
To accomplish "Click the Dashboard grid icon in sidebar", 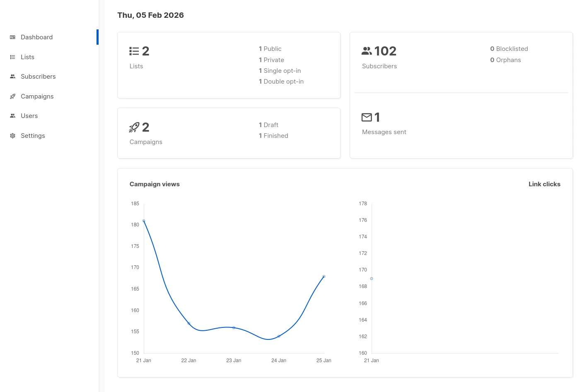I will pyautogui.click(x=13, y=37).
